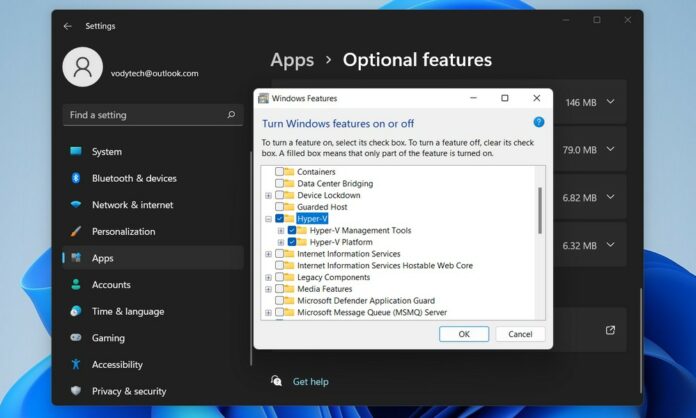Uncheck the Hyper-V Platform checkbox
The image size is (696, 418).
[x=292, y=242]
